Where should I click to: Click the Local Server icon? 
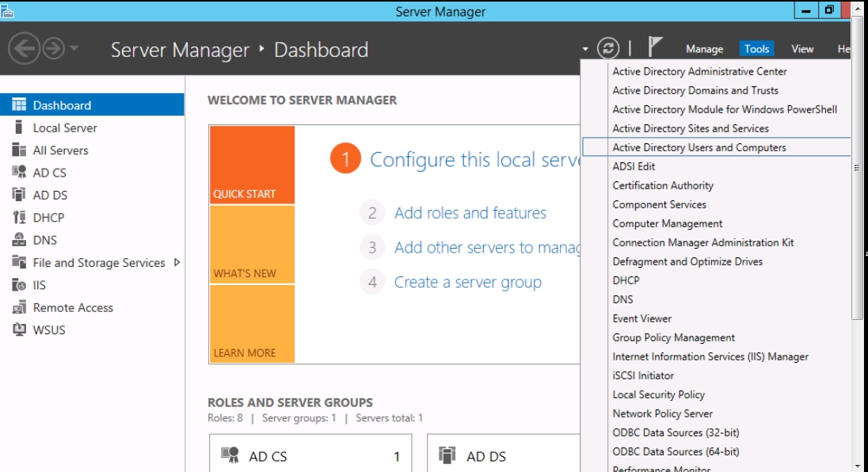[x=19, y=128]
